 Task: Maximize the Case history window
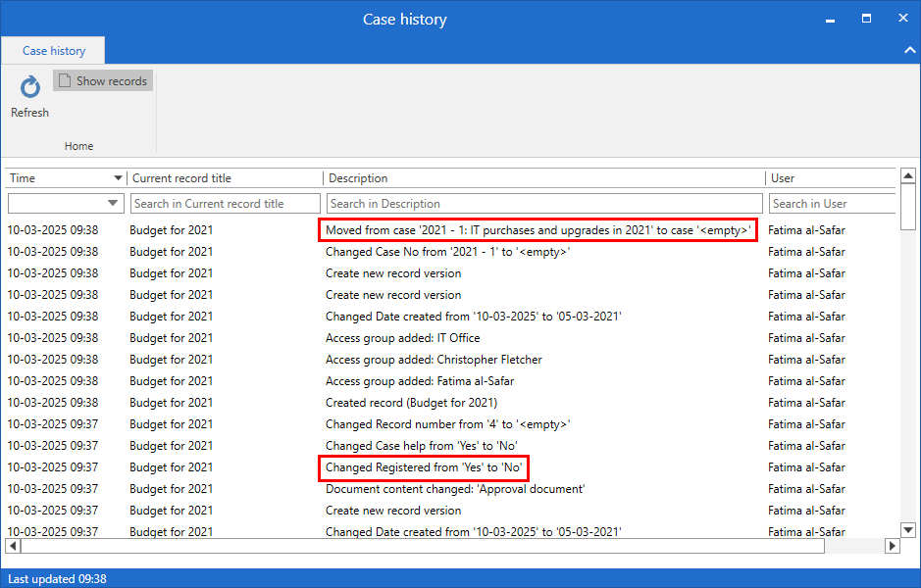866,19
